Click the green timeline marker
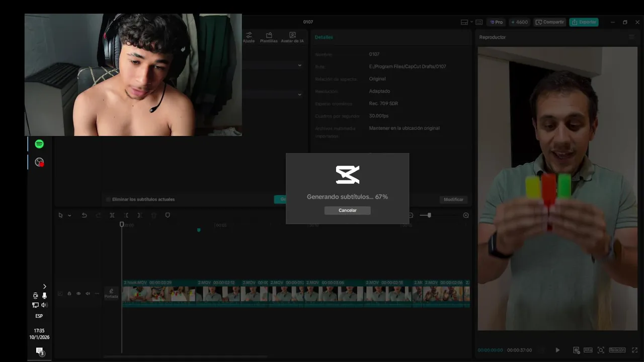 [x=199, y=230]
